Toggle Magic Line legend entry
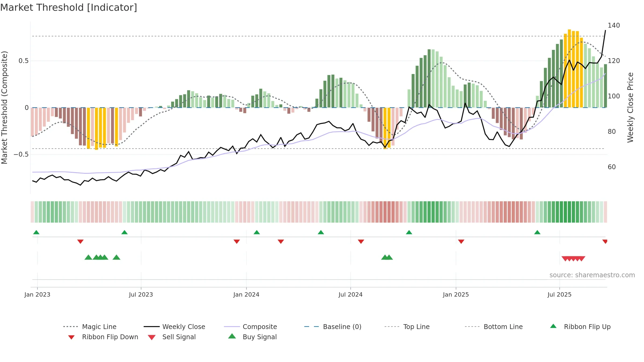The image size is (644, 362). coord(90,327)
